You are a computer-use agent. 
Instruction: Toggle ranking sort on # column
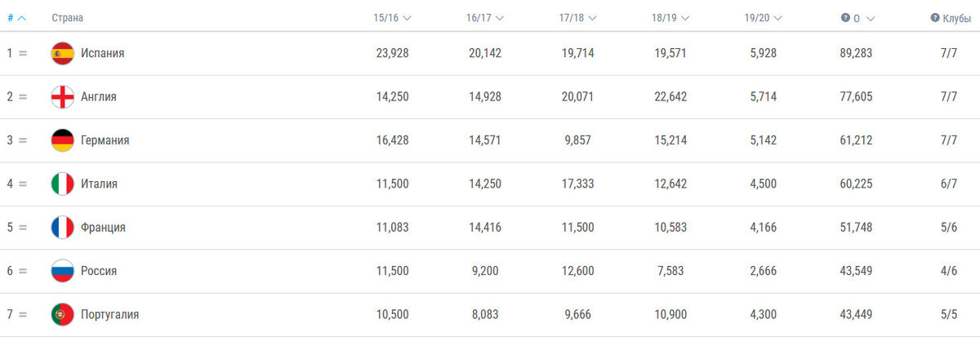[x=16, y=18]
